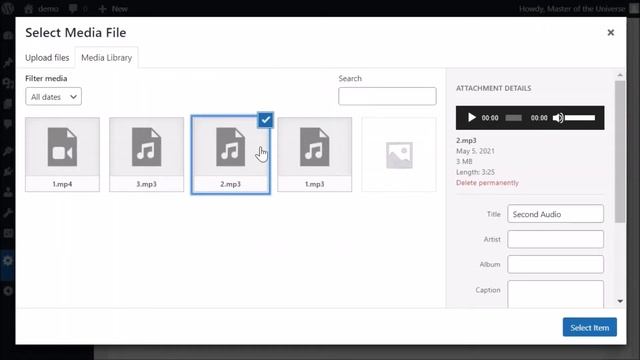
Task: Click the details scrollbar down arrow
Action: point(620,301)
